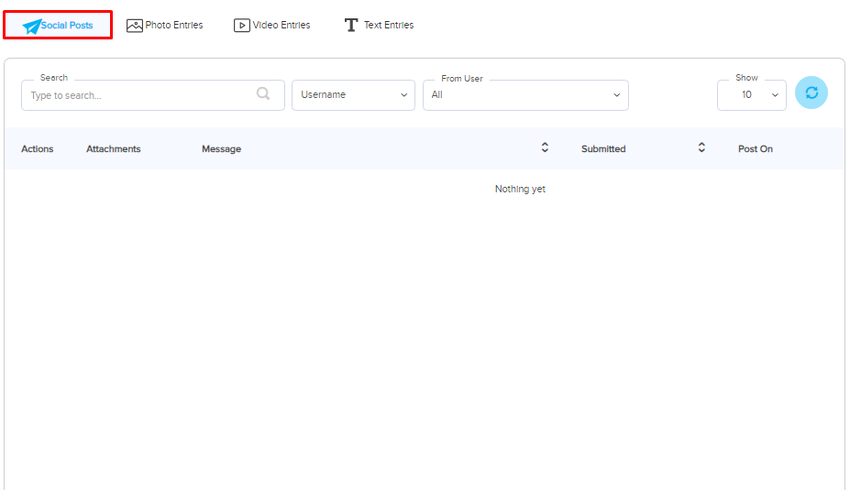Image resolution: width=850 pixels, height=490 pixels.
Task: Click the Video Entries play icon
Action: [x=242, y=25]
